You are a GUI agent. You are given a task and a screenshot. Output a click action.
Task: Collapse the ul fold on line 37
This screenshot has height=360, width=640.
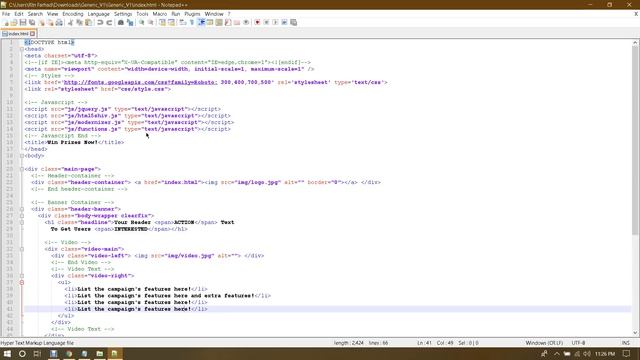22,282
